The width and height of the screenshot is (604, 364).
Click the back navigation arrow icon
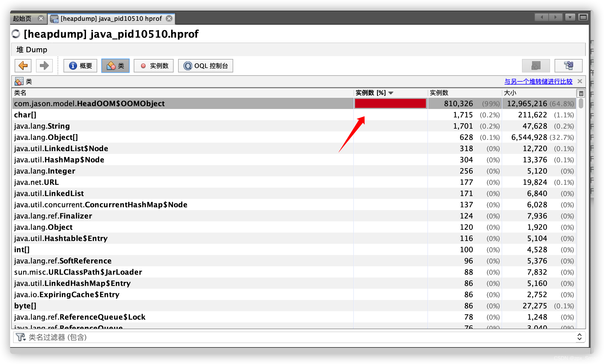(23, 65)
